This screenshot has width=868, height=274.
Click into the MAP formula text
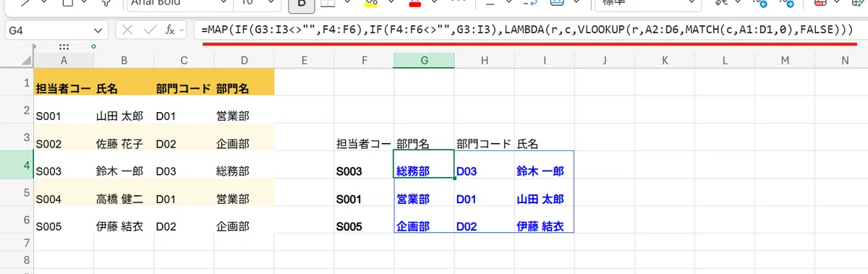pos(527,30)
